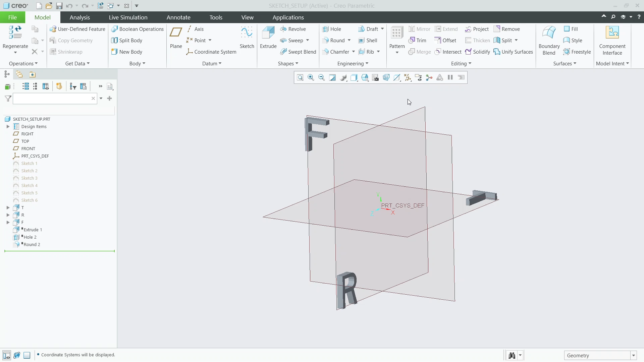Click the Repaint icon in graphics toolbar

click(x=332, y=78)
